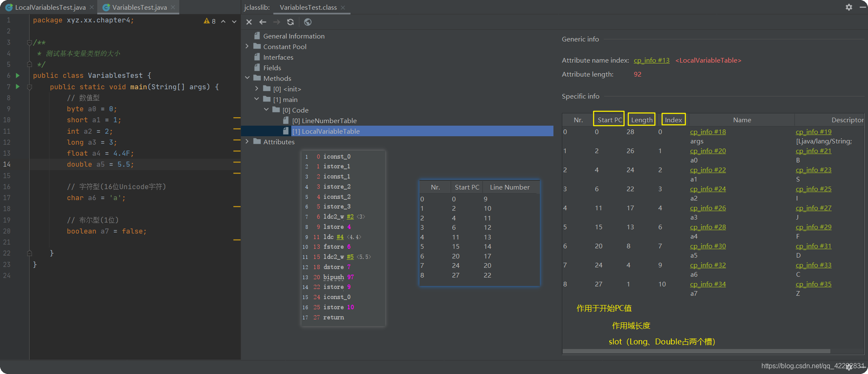This screenshot has height=374, width=868.
Task: Click the forward arrow in jclasslib toolbar
Action: coord(277,22)
